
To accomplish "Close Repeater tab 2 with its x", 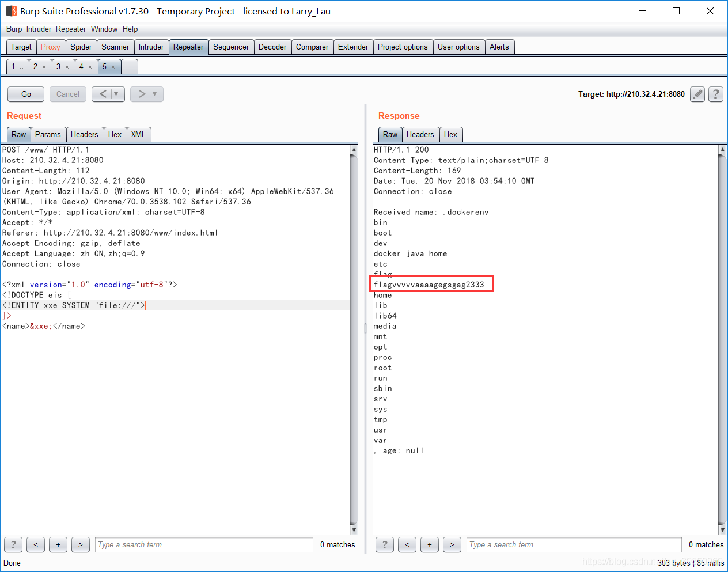I will coord(44,67).
